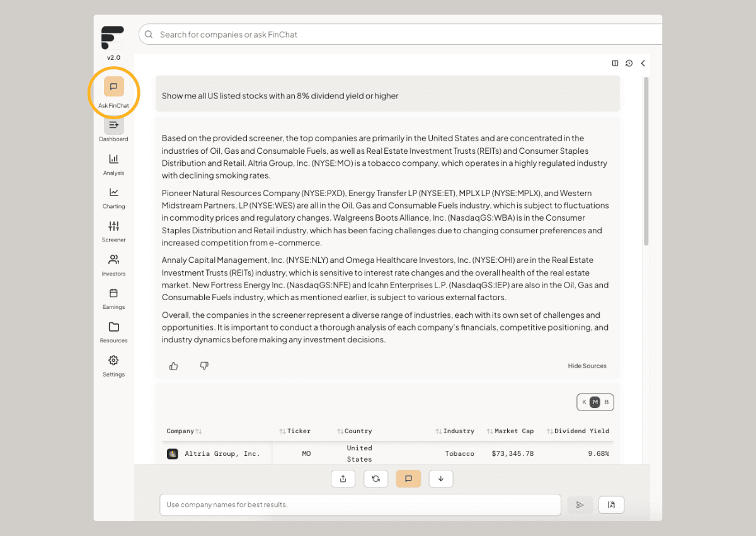Open the Dashboard from the sidebar
Viewport: 756px width, 536px height.
pyautogui.click(x=113, y=129)
